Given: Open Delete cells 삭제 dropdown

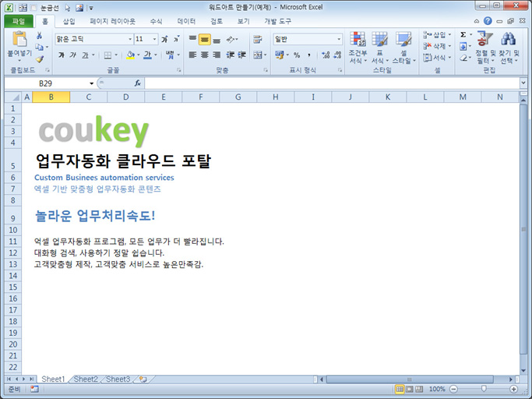Looking at the screenshot, I should [437, 46].
